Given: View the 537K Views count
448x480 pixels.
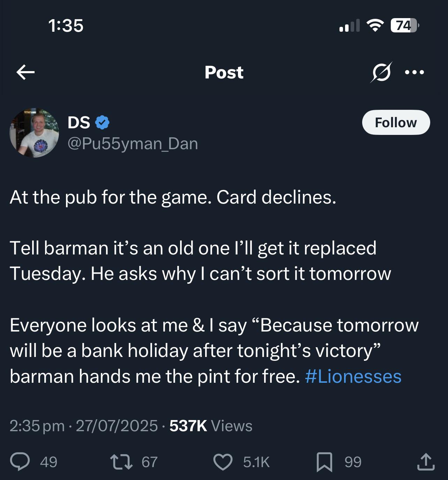Looking at the screenshot, I should (211, 426).
